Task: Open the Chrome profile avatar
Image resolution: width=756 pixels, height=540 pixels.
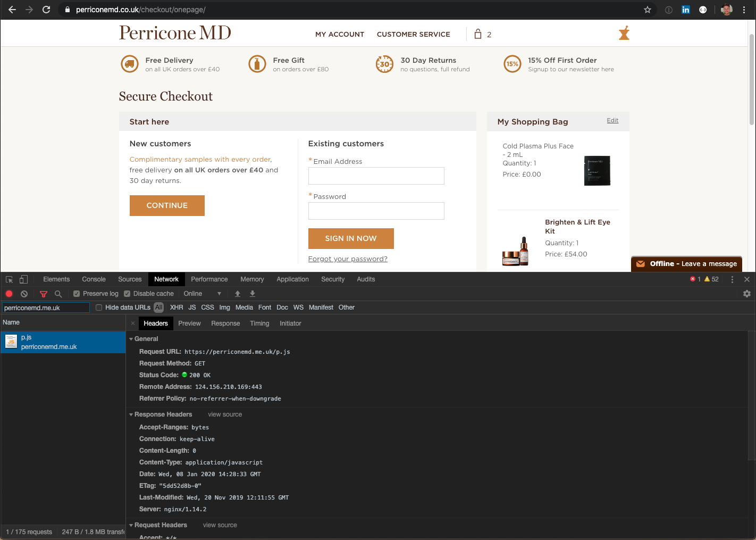Action: pos(727,10)
